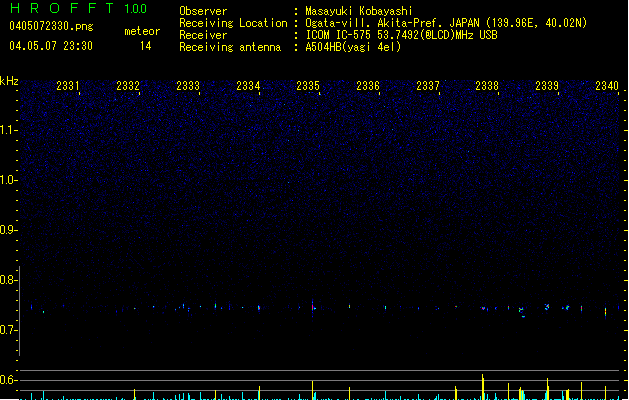Click the 2339 time marker
The image size is (629, 400).
(547, 86)
